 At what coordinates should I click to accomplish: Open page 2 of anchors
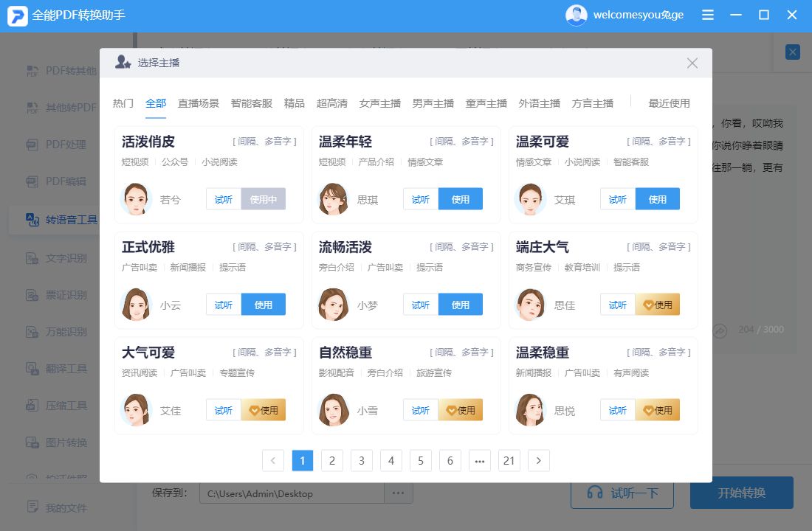332,461
